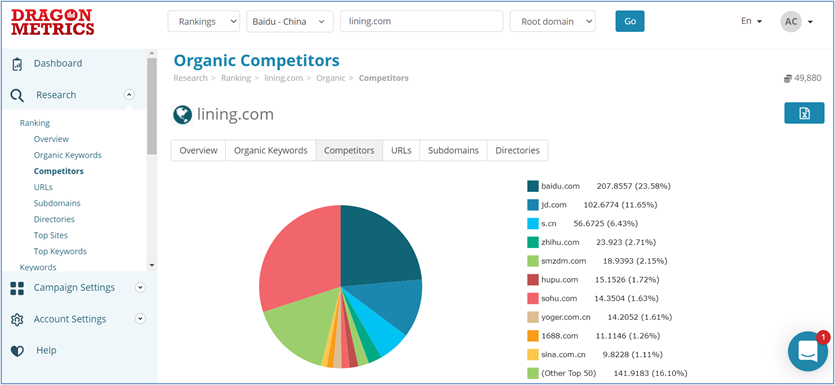Click the AC user avatar

point(791,22)
